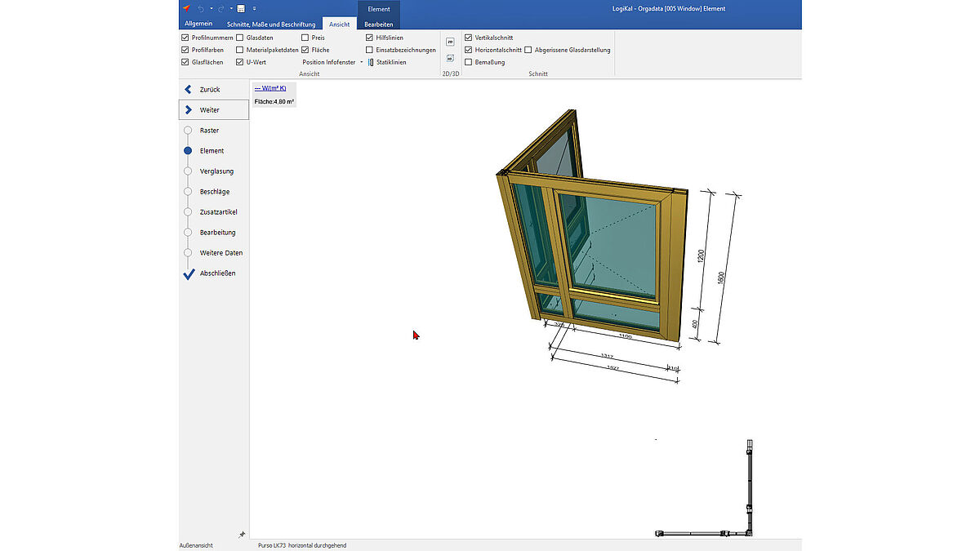Click the Abschließen checkmark icon
The image size is (980, 551).
click(x=189, y=273)
